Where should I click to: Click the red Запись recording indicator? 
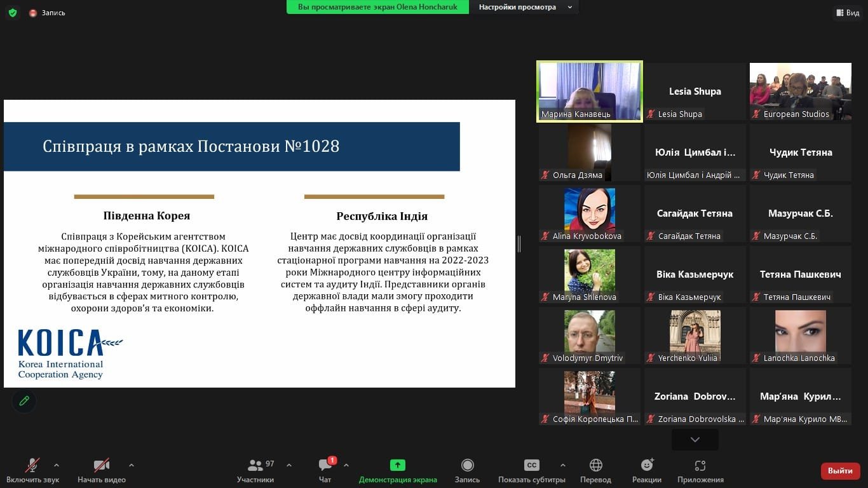(47, 13)
